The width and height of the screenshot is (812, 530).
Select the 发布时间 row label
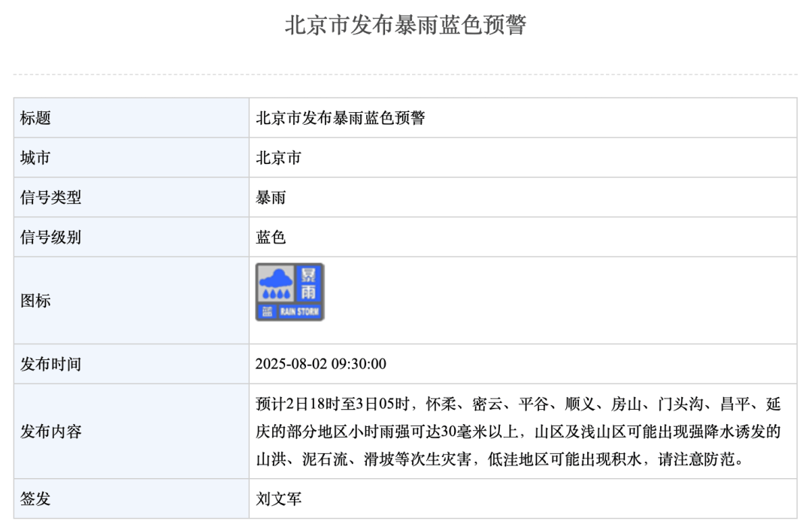point(50,365)
